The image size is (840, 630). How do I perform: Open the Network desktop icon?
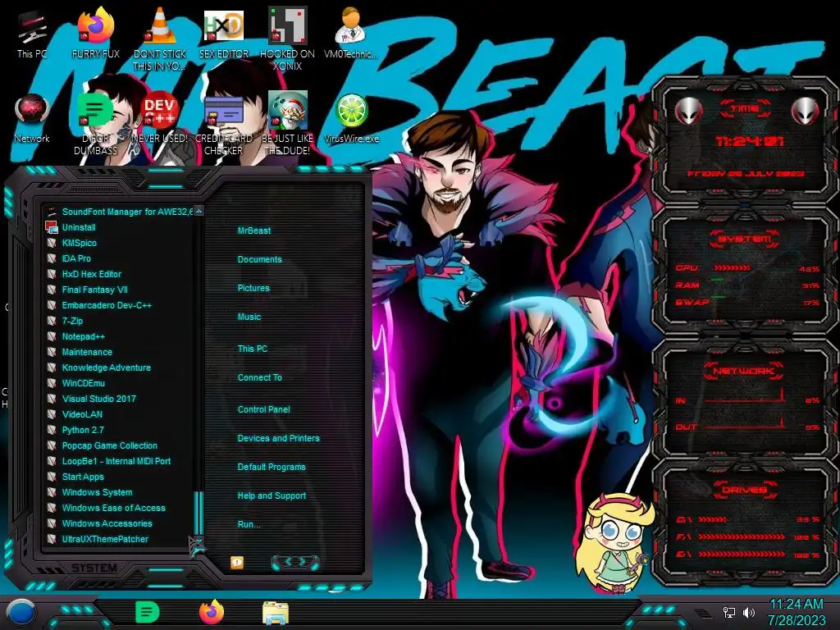point(32,119)
